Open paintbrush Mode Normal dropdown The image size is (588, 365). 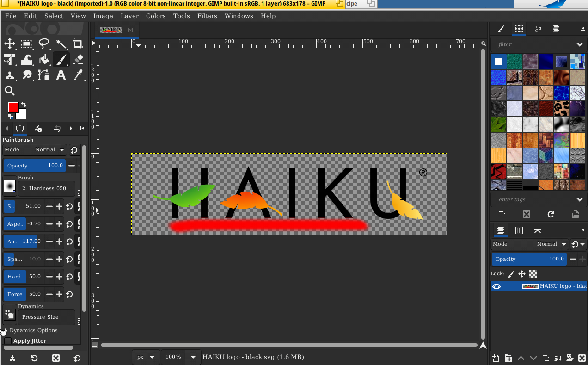tap(35, 149)
